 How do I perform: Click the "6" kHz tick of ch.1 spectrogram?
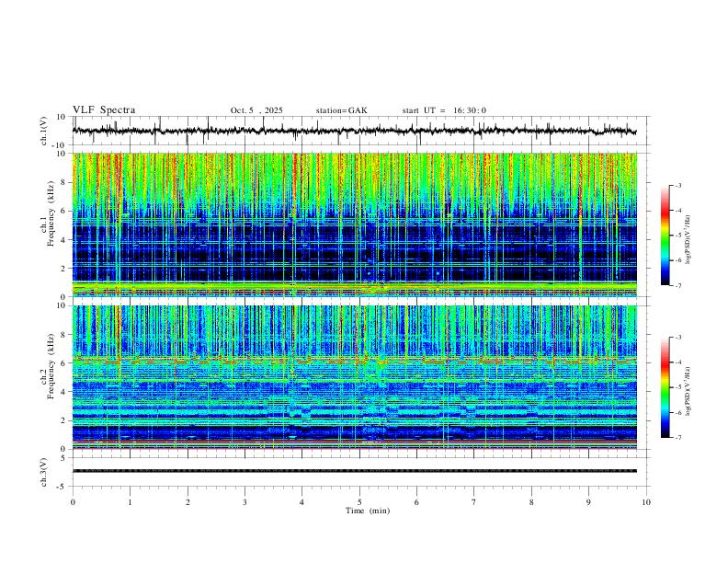click(63, 211)
